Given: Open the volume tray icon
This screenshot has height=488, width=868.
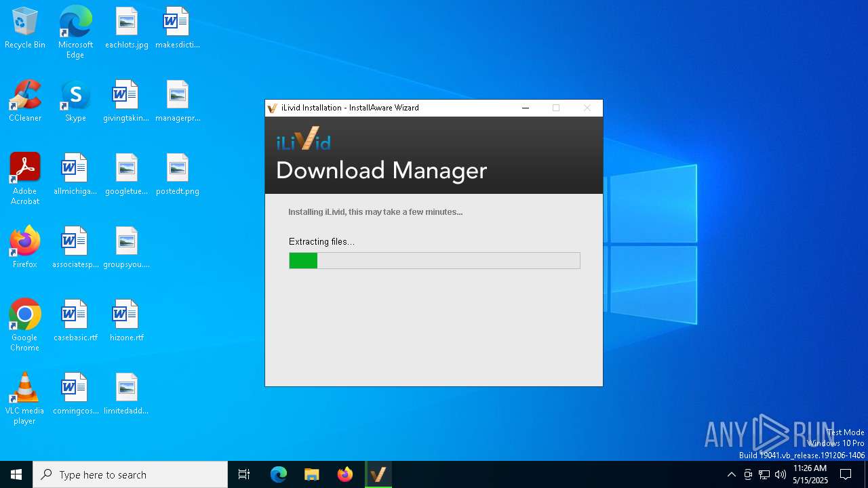Looking at the screenshot, I should (781, 474).
